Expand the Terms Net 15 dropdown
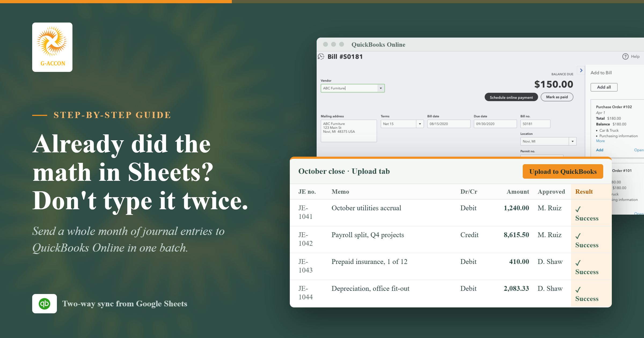Viewport: 644px width, 338px height. click(420, 124)
